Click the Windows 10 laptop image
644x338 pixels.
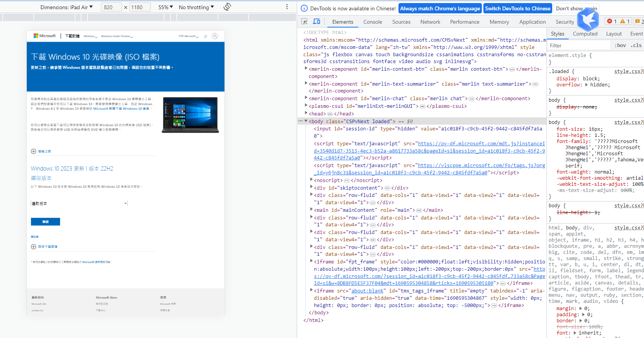click(190, 115)
